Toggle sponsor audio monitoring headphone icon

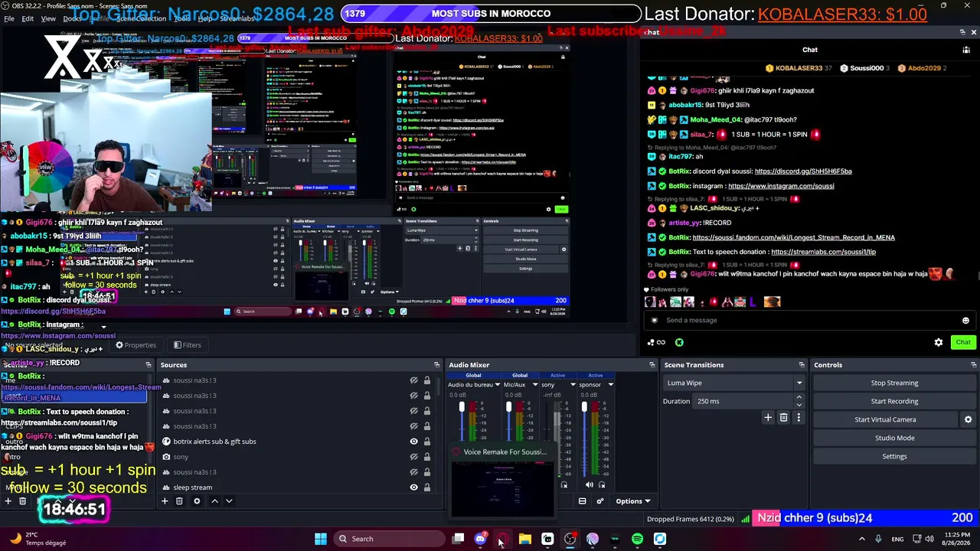(x=602, y=484)
